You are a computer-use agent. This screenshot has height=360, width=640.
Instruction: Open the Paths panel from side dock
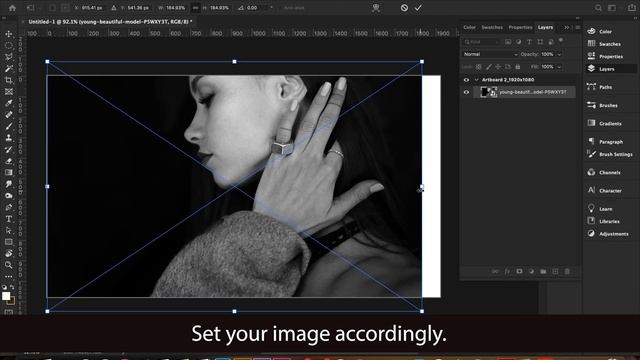click(x=605, y=87)
